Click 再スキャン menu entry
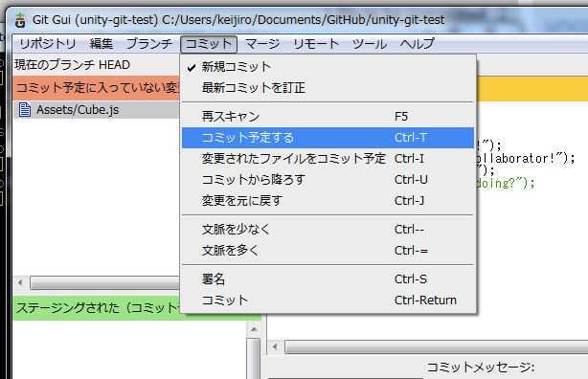 (328, 117)
